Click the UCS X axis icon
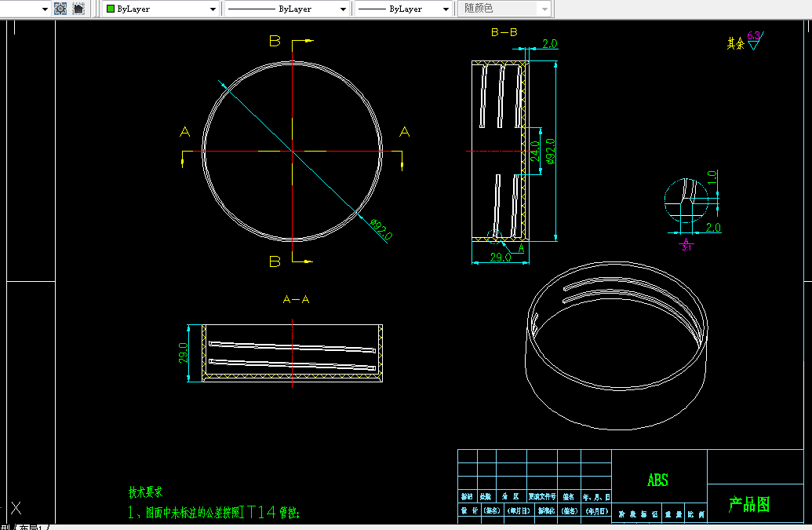Viewport: 812px width, 530px height. (x=16, y=508)
